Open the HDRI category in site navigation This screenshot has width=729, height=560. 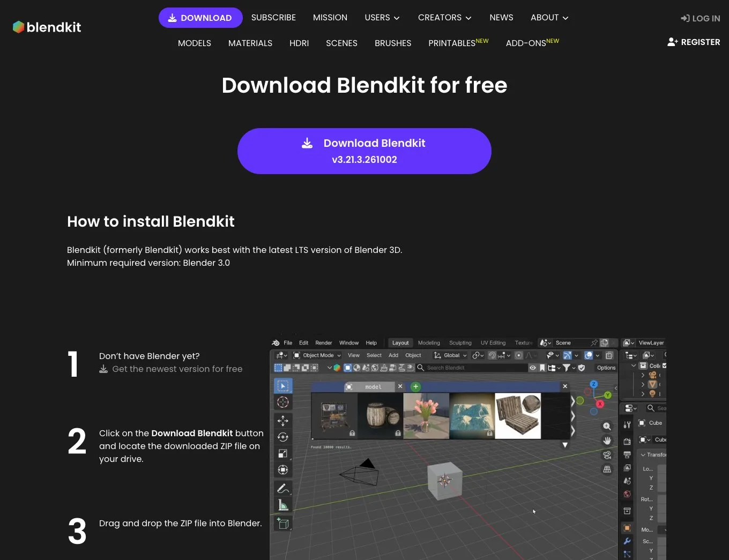pyautogui.click(x=299, y=43)
